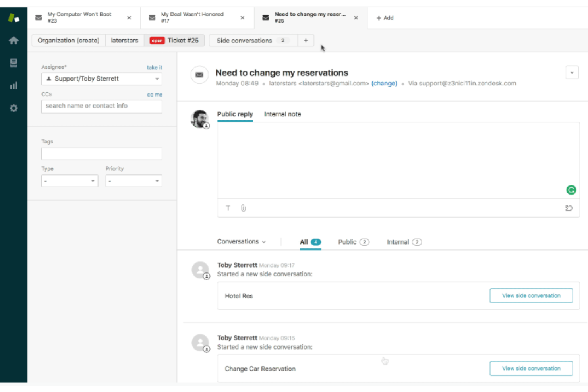View side conversation for Hotel Res

pyautogui.click(x=531, y=295)
